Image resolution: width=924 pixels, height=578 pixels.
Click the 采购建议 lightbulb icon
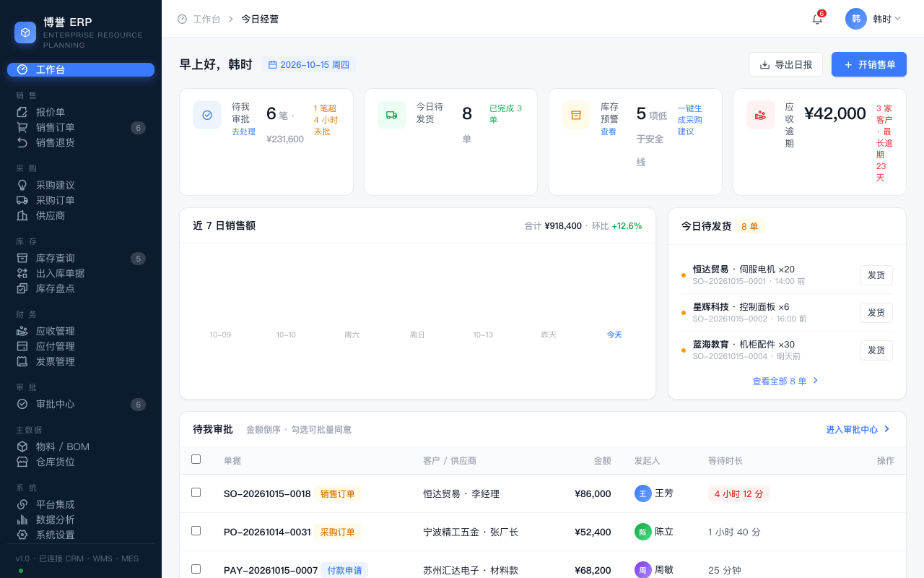(x=22, y=185)
